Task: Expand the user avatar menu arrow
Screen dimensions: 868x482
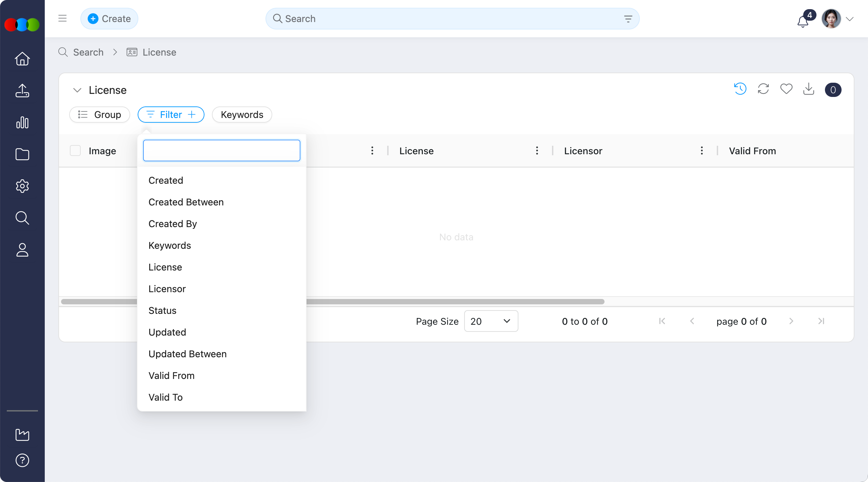Action: pos(850,19)
